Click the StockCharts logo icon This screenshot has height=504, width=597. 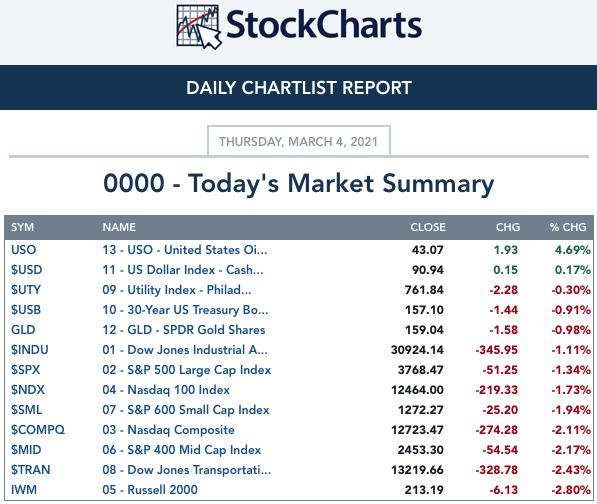pyautogui.click(x=199, y=27)
